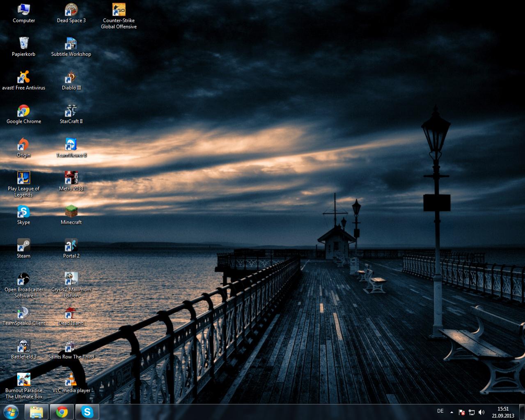Open the network tray icon
The height and width of the screenshot is (420, 525).
point(472,412)
